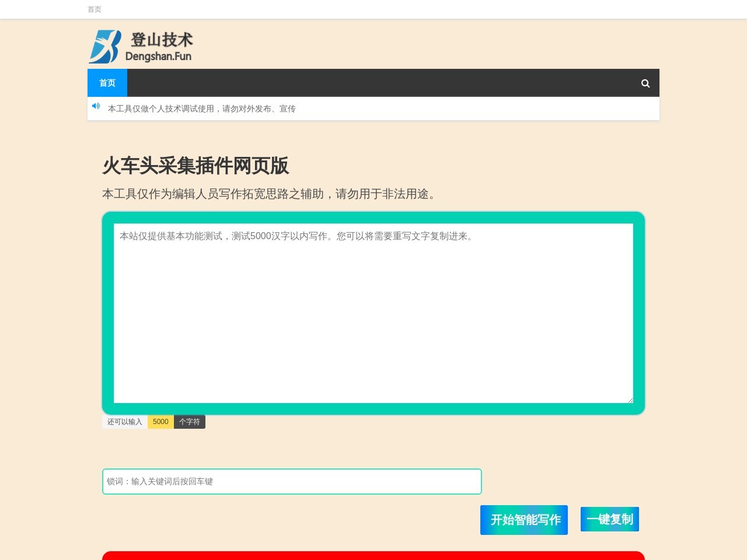Click the 登山技术 site title text
The height and width of the screenshot is (560, 747).
pos(160,40)
